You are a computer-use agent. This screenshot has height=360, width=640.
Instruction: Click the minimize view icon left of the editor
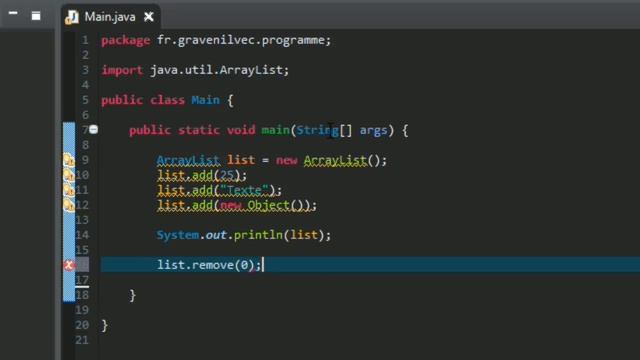(x=13, y=14)
